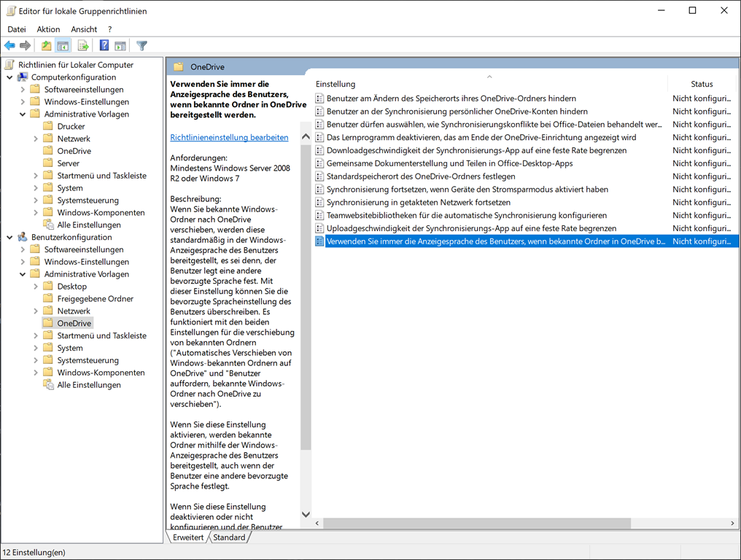
Task: Select Standardspeicherort des OneDrive-Ordners festlegen policy
Action: click(x=421, y=176)
